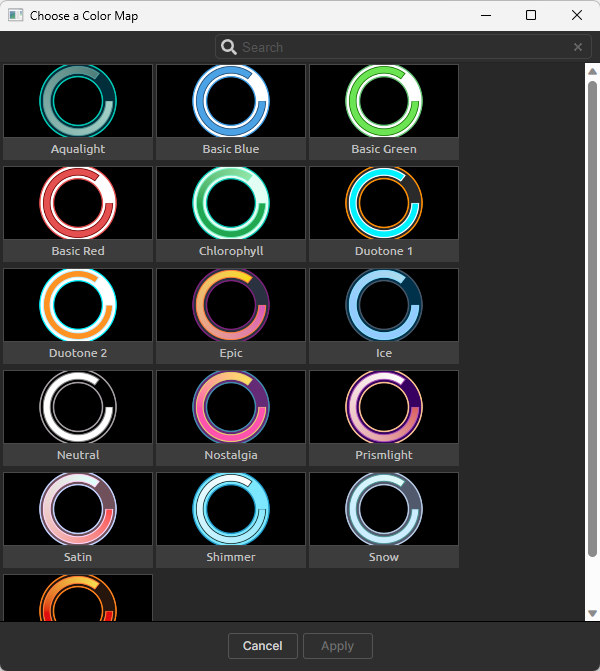Image resolution: width=600 pixels, height=671 pixels.
Task: Close the Choose a Color Map dialog
Action: point(577,15)
